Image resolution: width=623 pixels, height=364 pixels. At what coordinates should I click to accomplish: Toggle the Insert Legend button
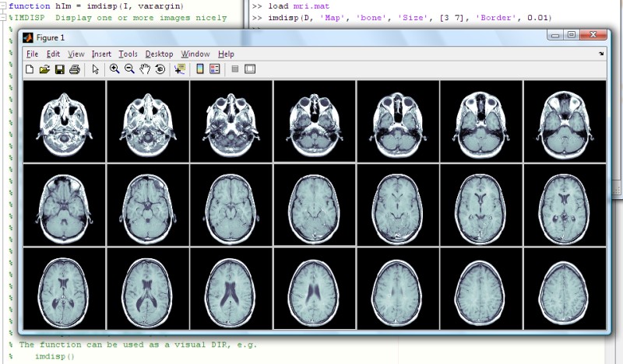tap(215, 69)
